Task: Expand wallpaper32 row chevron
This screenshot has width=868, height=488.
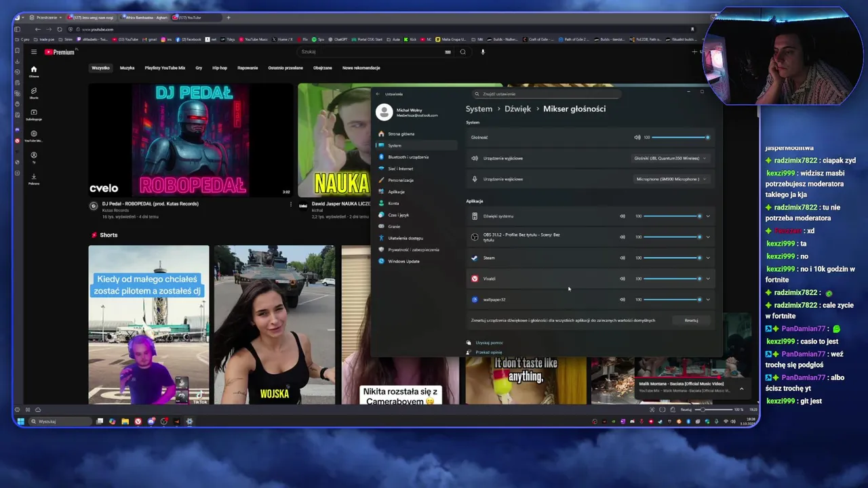Action: [x=708, y=300]
